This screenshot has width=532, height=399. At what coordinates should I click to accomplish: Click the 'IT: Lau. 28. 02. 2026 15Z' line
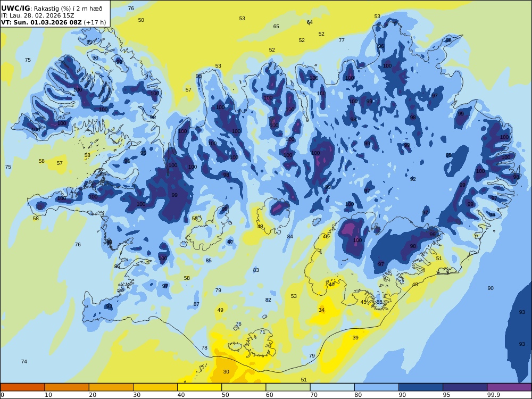pyautogui.click(x=38, y=15)
